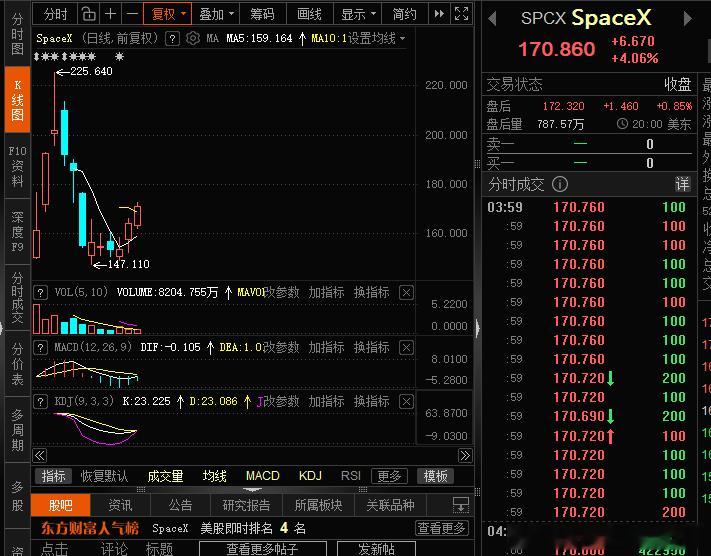Select K线图 sidebar tab
The width and height of the screenshot is (711, 556).
17,100
